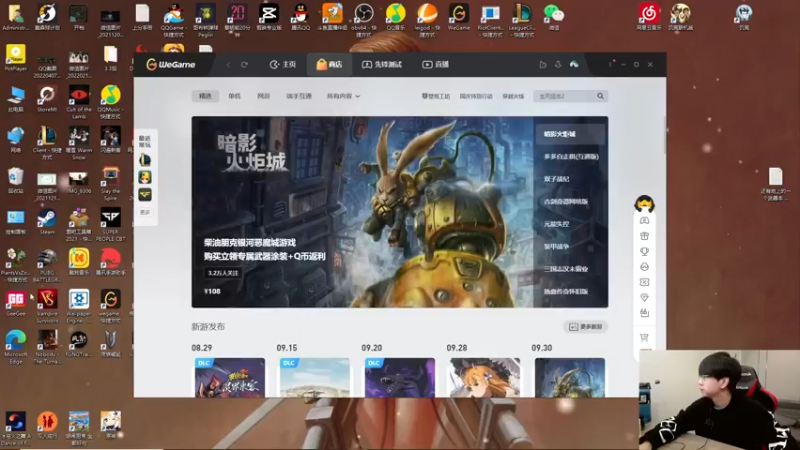Open the downloads icon in title bar
The width and height of the screenshot is (800, 450).
pyautogui.click(x=558, y=64)
